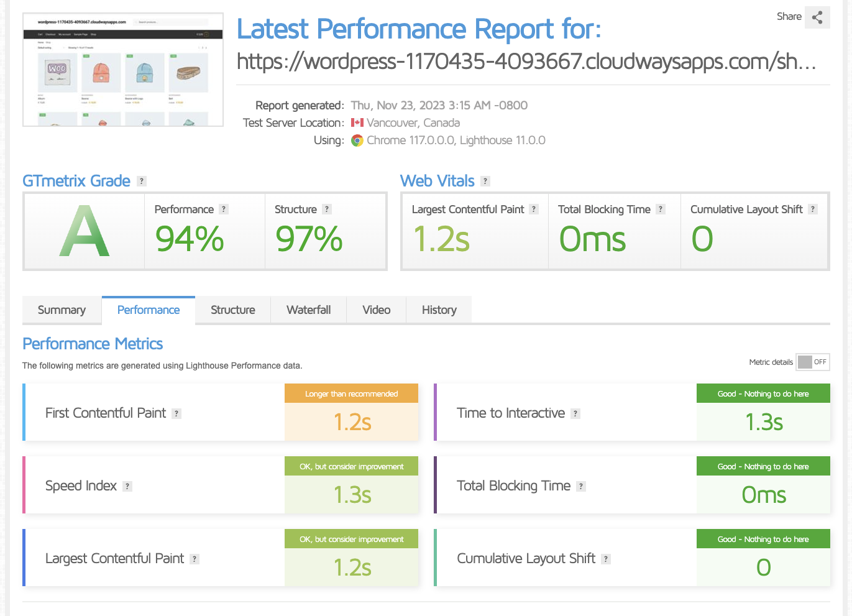Image resolution: width=852 pixels, height=616 pixels.
Task: Click the Chrome browser icon
Action: [357, 140]
